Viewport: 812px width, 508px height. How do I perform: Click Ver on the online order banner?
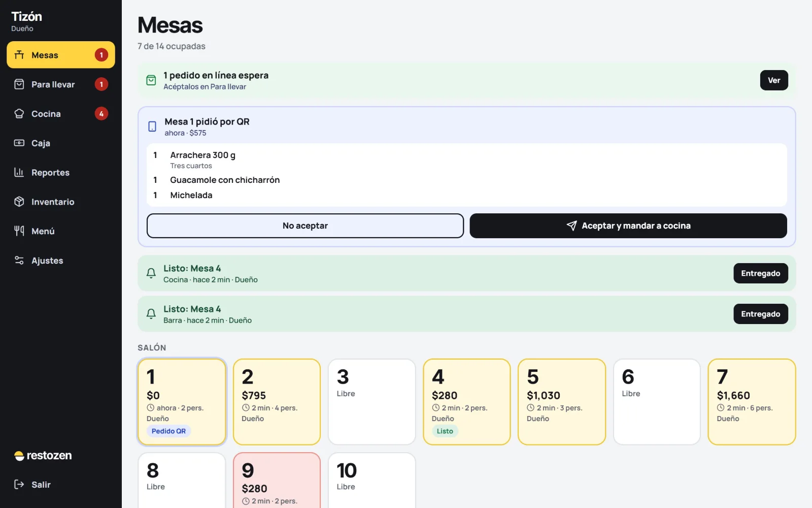point(774,80)
